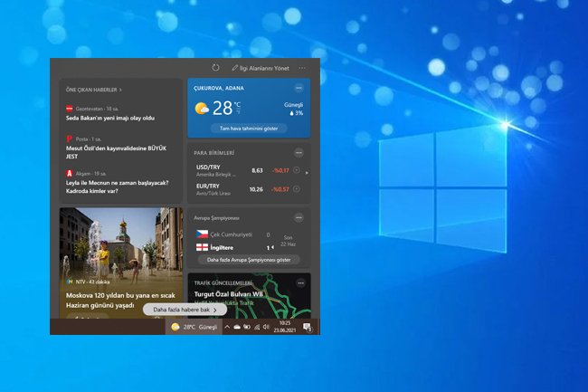Open the weather card's three-dot options
This screenshot has height=392, width=588.
pyautogui.click(x=299, y=88)
